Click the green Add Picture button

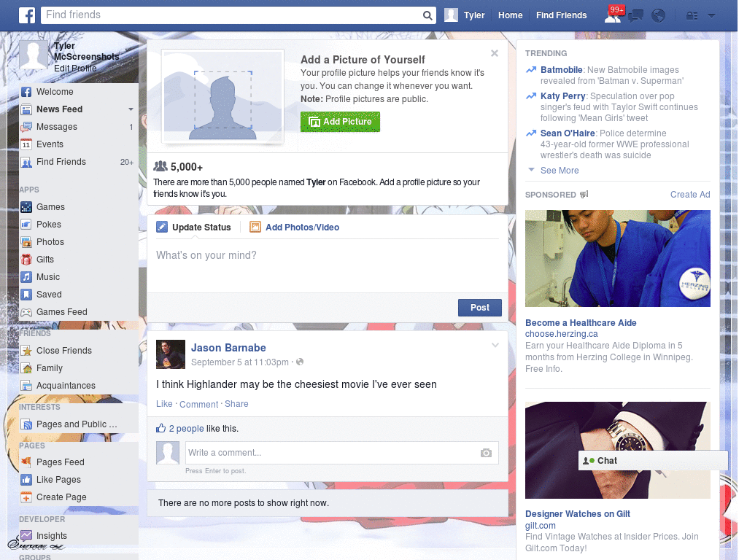point(340,122)
